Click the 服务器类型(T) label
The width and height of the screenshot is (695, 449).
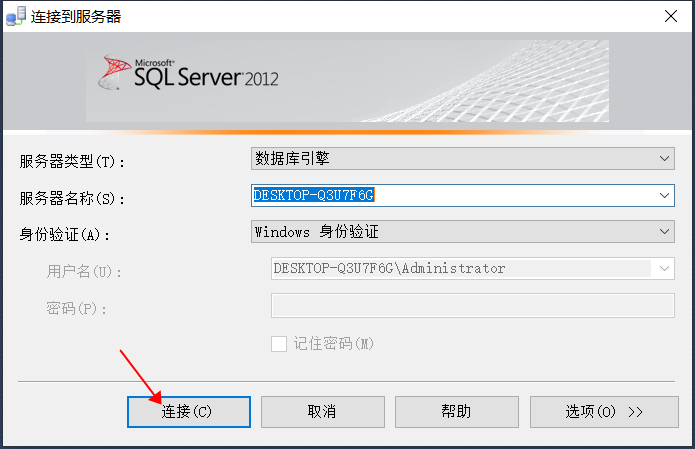point(72,161)
